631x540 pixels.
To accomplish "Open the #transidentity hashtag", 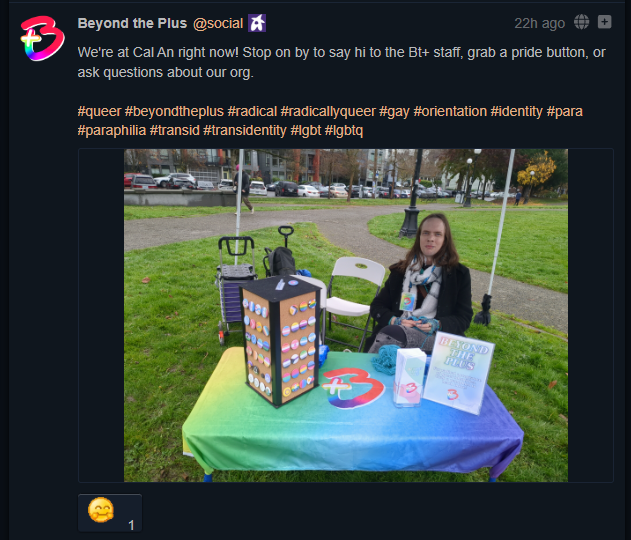I will coord(245,130).
